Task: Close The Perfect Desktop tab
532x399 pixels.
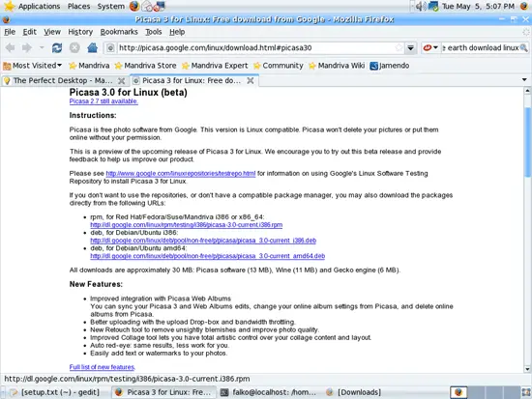Action: [121, 81]
